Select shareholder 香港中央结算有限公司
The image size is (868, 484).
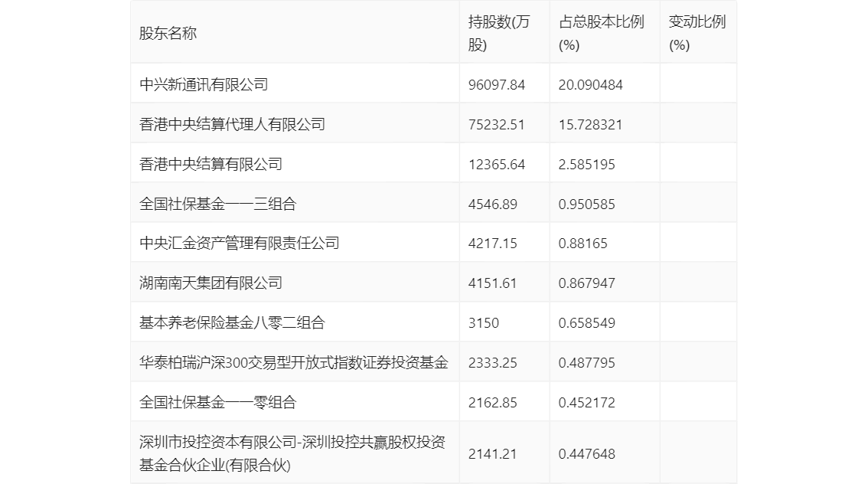[211, 165]
